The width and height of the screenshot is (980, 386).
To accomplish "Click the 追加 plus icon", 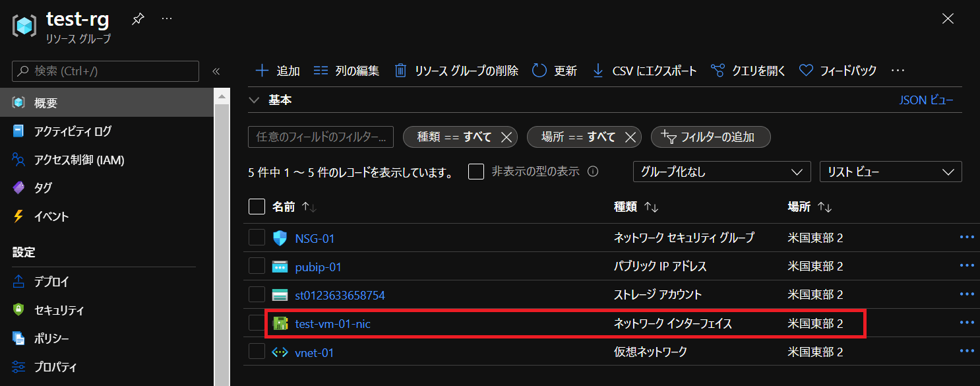I will pos(262,71).
